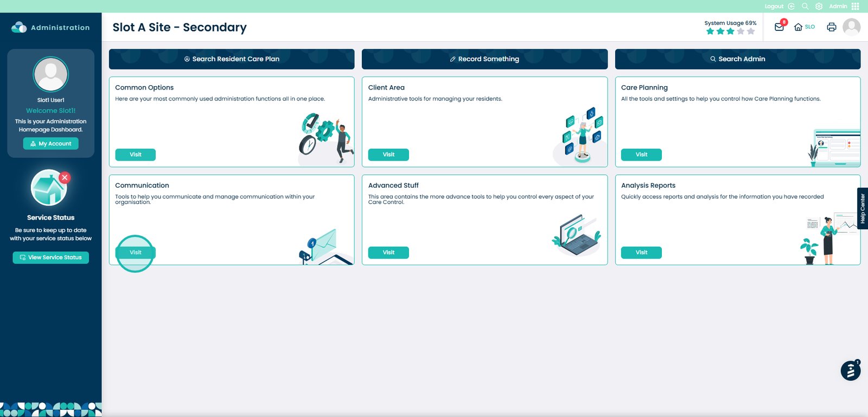Click the System Usage star rating

point(730,31)
